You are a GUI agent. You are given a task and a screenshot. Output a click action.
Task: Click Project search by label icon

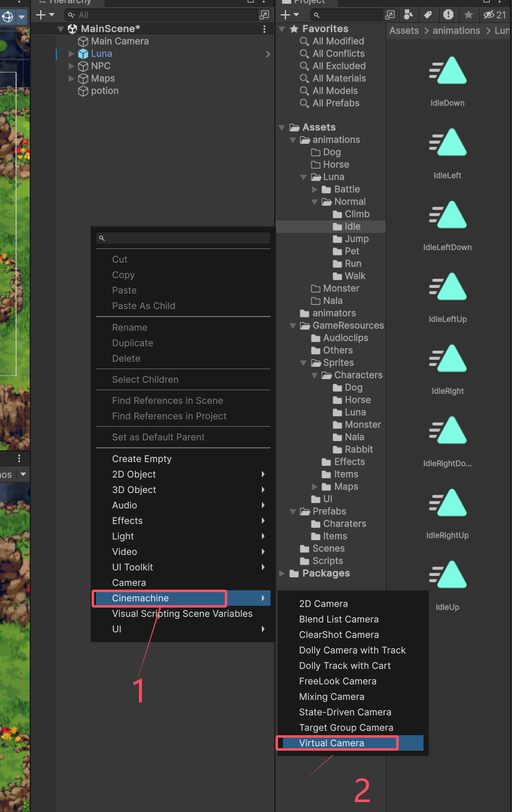click(x=428, y=14)
